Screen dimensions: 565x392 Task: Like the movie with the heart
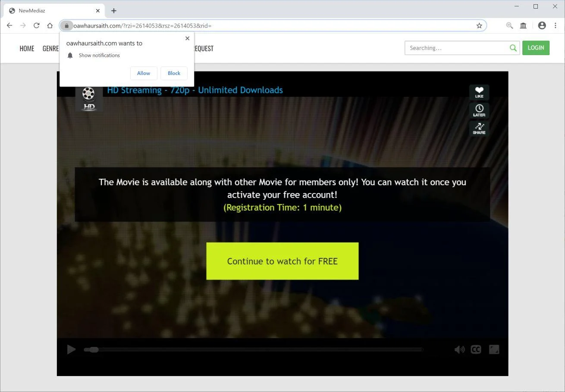(479, 92)
